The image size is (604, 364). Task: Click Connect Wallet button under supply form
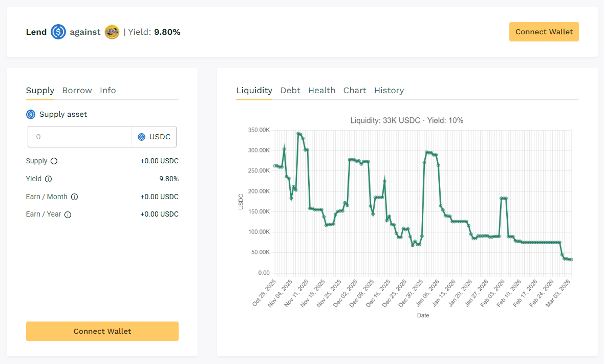click(x=102, y=331)
